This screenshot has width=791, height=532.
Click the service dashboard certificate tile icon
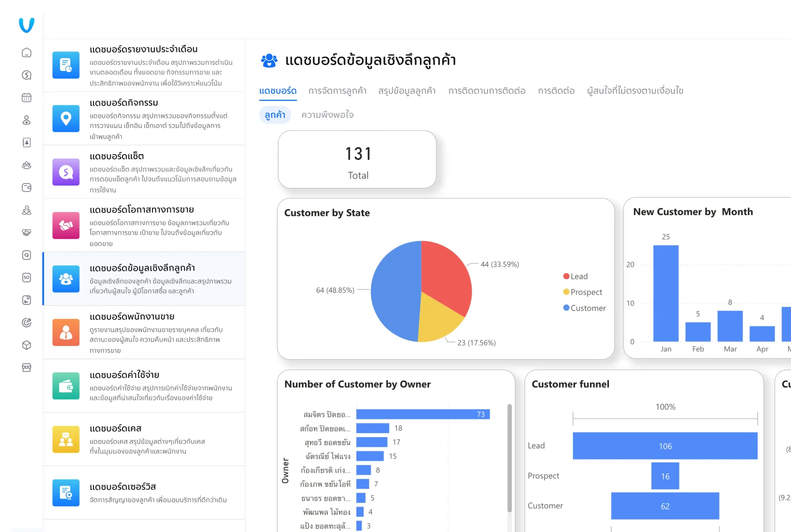coord(66,493)
